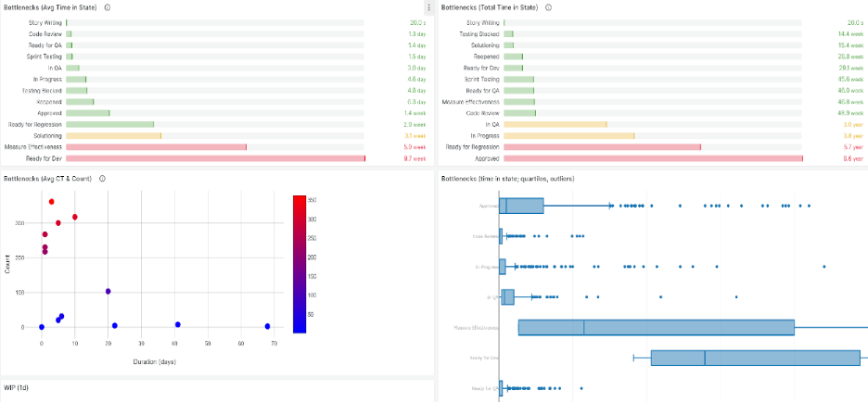
Task: Click the Ready for Dev box in box plot
Action: click(755, 358)
